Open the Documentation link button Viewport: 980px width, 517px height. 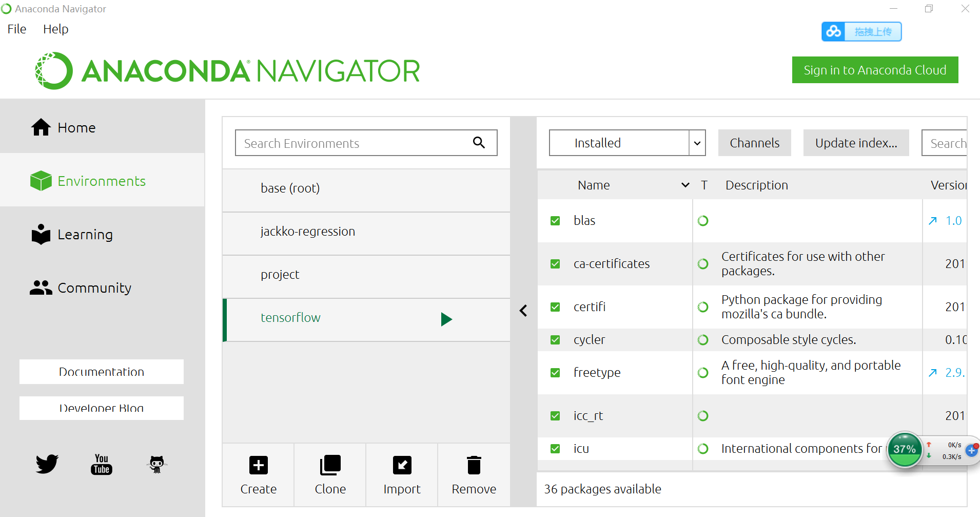102,372
